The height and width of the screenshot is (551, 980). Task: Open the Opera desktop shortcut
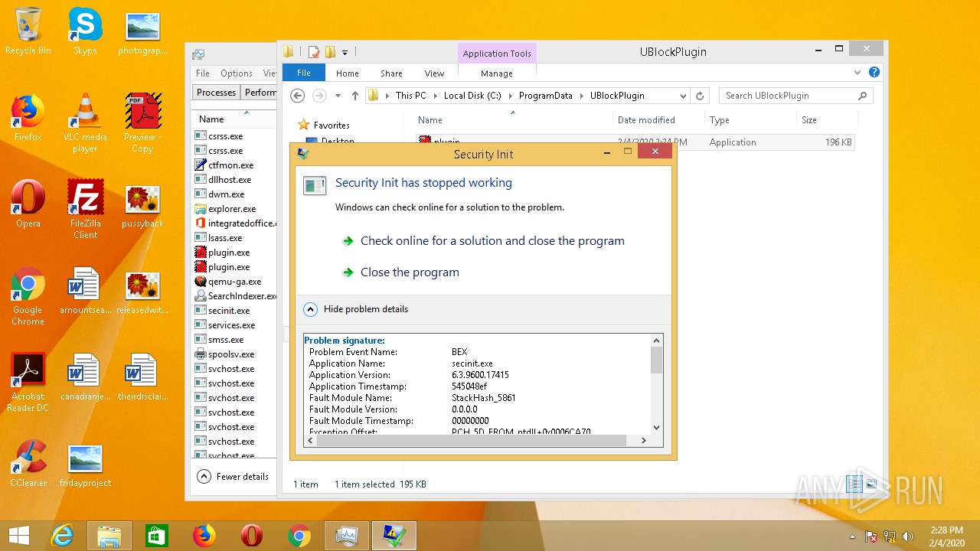pyautogui.click(x=28, y=204)
